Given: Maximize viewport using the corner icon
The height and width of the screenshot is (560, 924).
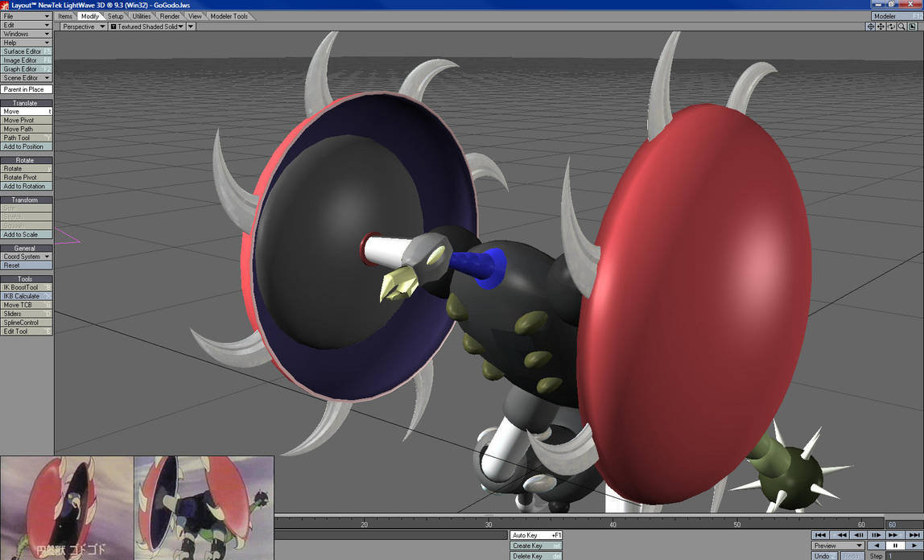Looking at the screenshot, I should (x=912, y=27).
